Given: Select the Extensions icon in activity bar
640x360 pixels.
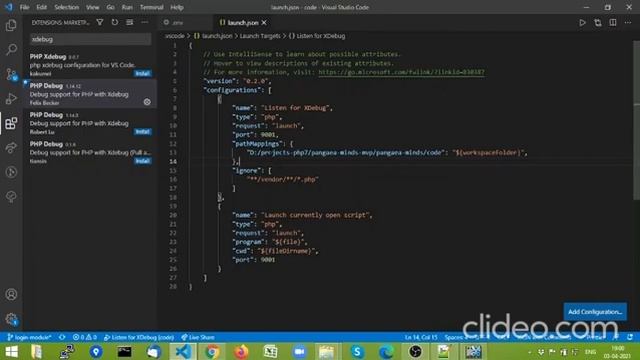Looking at the screenshot, I should coord(11,123).
